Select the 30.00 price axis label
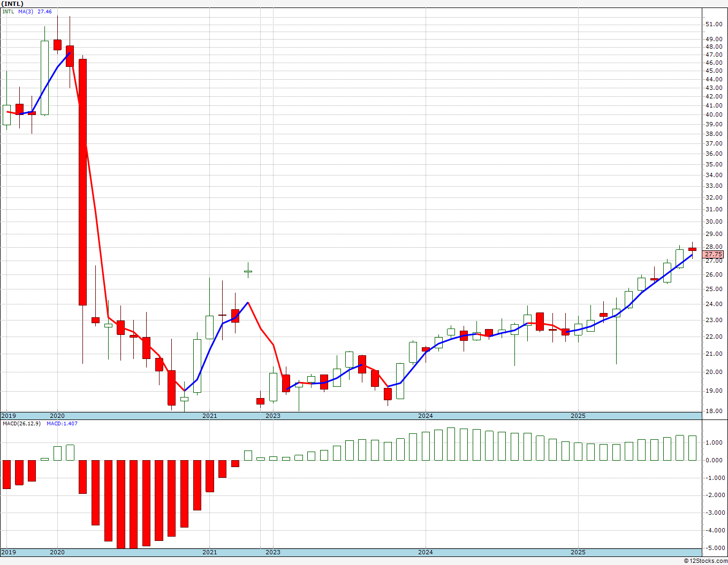The width and height of the screenshot is (728, 565). (714, 222)
